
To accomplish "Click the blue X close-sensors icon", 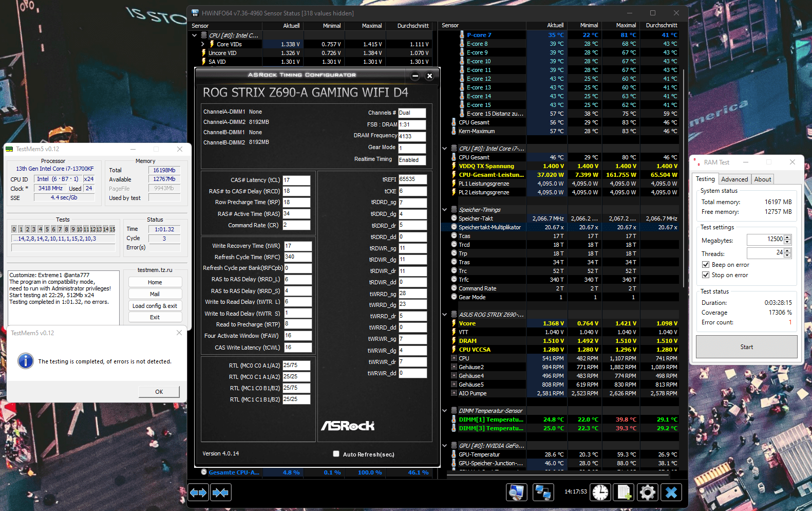I will (x=671, y=492).
